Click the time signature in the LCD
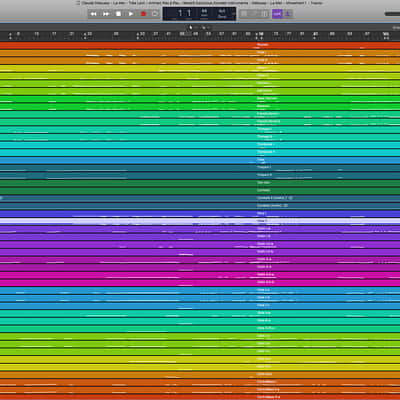 click(x=222, y=13)
